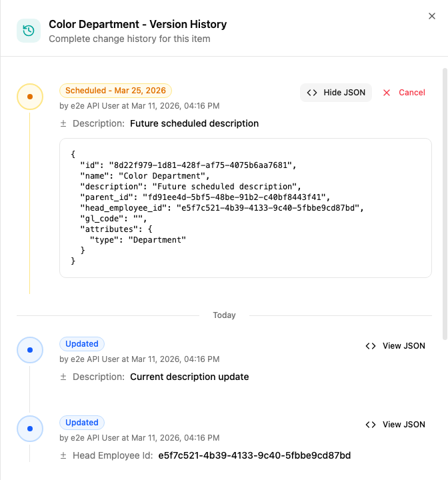Screen dimensions: 448x480
Task: Click blue marker beside Head Employee Id entry
Action: (29, 429)
